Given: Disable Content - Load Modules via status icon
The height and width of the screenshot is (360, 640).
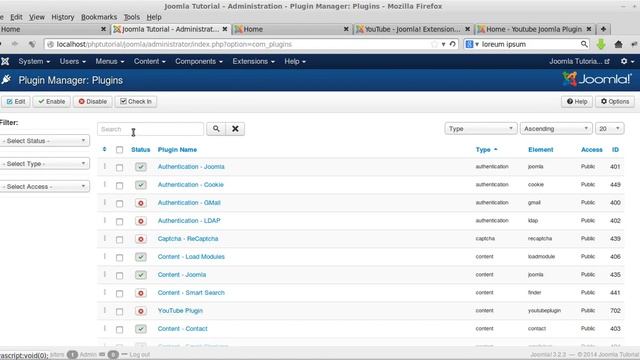Looking at the screenshot, I should click(141, 257).
